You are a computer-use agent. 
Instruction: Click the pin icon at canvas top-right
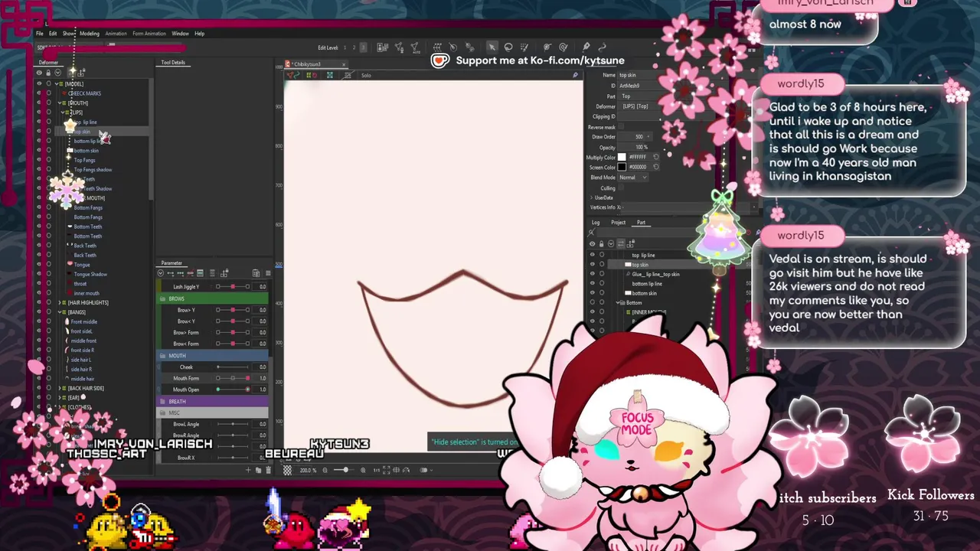[x=575, y=75]
